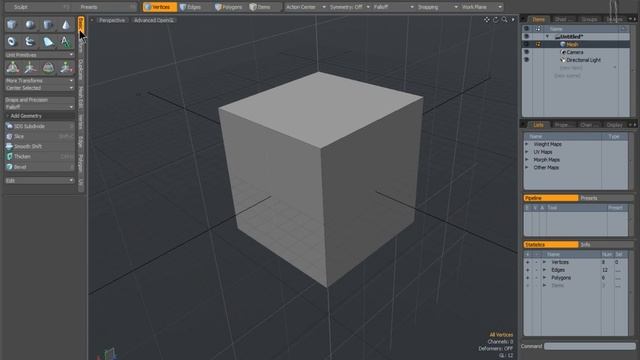Open the Edit dropdown in left panel
The image size is (640, 360).
pyautogui.click(x=40, y=180)
